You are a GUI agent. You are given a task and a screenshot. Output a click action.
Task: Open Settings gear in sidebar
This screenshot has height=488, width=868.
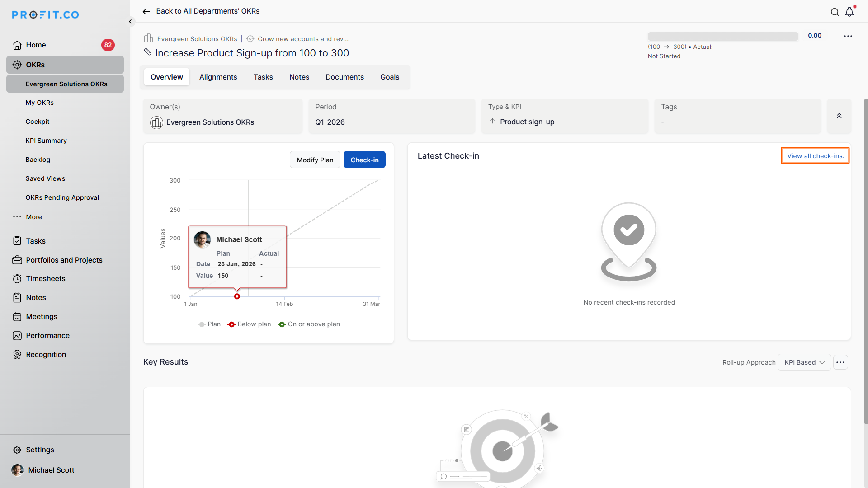[x=17, y=450]
